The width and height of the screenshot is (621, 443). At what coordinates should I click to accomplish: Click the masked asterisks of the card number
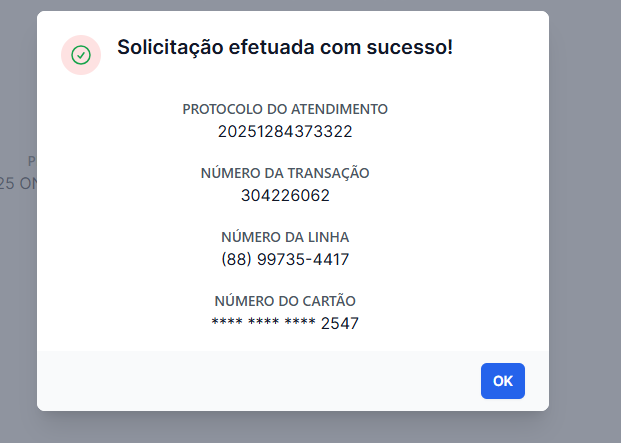[263, 324]
